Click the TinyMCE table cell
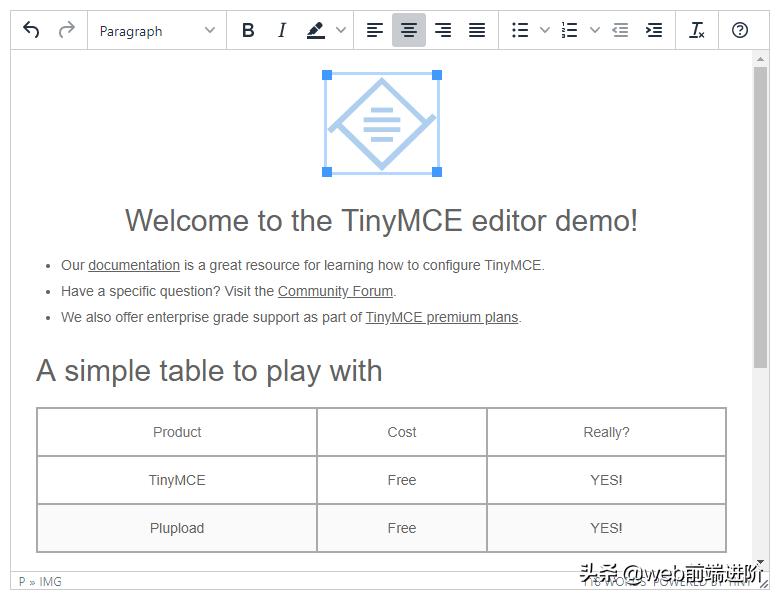780x600 pixels. [x=177, y=480]
